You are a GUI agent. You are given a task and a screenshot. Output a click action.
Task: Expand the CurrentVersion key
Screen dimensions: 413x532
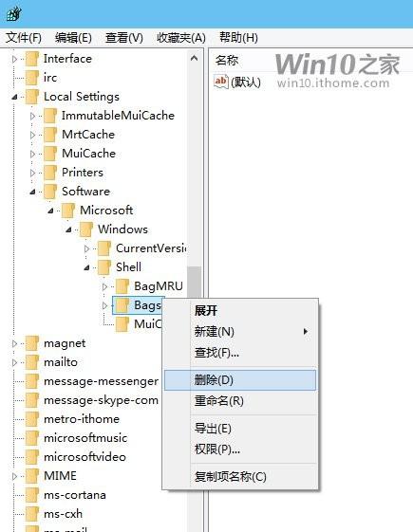point(86,249)
